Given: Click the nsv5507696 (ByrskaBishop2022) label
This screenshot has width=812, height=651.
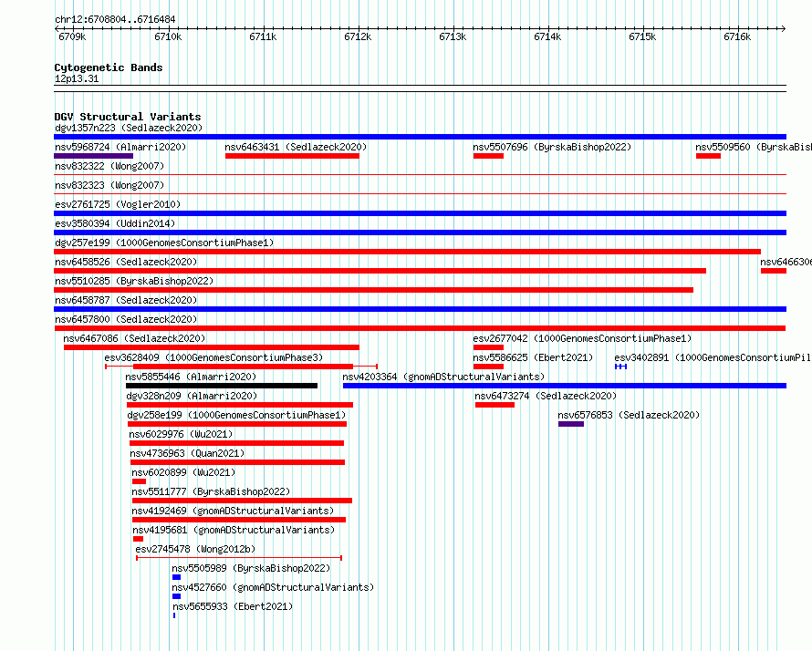Looking at the screenshot, I should tap(552, 147).
